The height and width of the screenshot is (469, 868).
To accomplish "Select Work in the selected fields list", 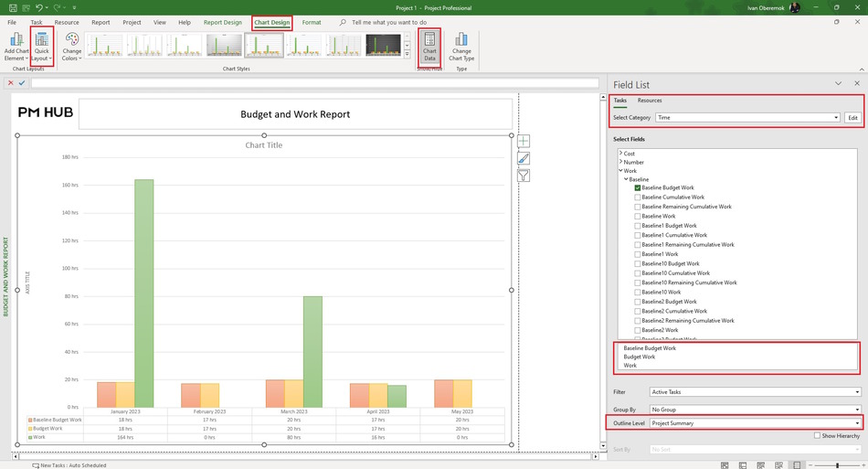I will [x=630, y=366].
